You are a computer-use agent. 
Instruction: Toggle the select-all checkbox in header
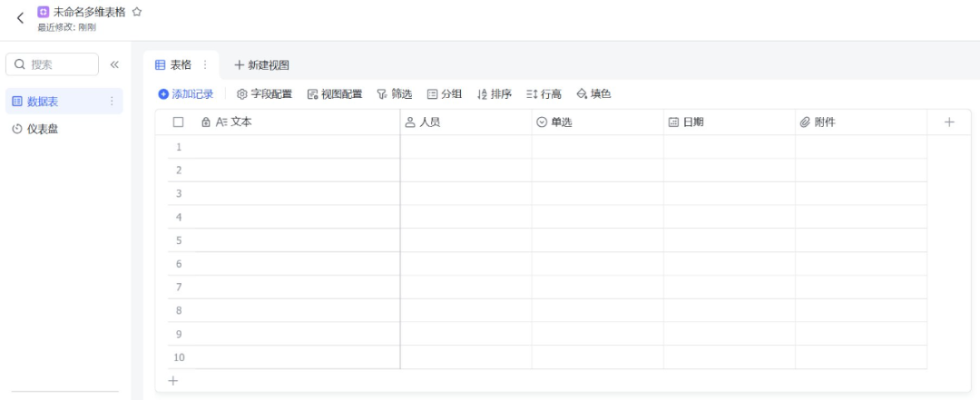point(178,122)
